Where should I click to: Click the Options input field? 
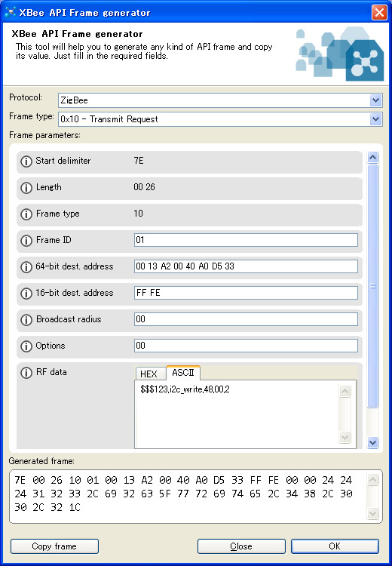click(246, 346)
